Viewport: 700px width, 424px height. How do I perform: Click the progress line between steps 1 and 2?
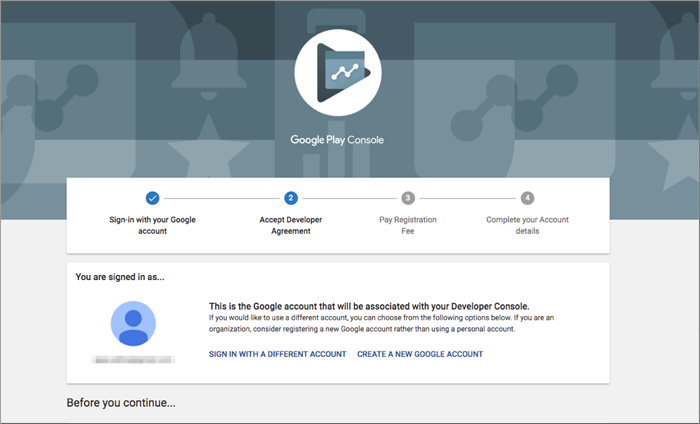(221, 198)
